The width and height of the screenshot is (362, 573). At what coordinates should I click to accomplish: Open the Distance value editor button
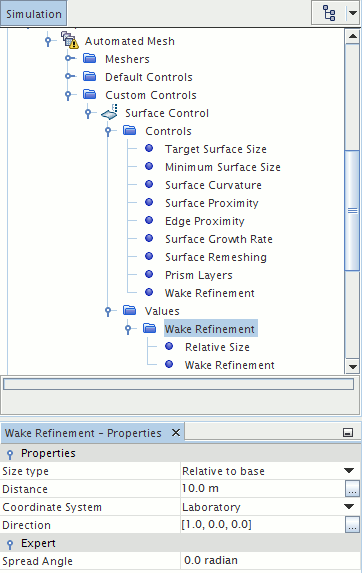(352, 489)
